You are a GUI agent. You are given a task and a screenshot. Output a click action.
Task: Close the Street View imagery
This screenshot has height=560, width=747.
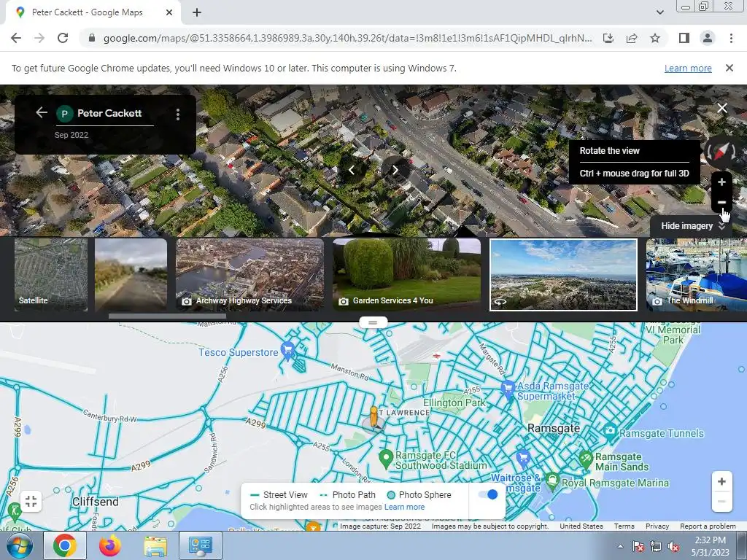722,108
